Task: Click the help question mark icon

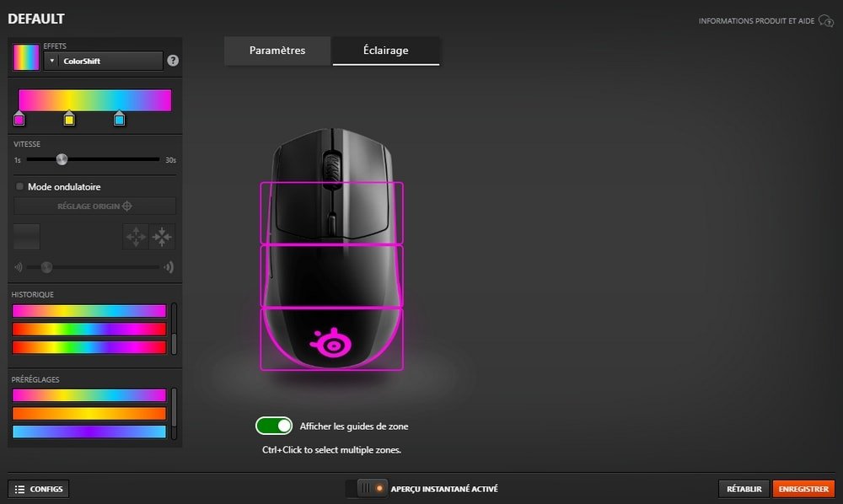Action: 173,61
